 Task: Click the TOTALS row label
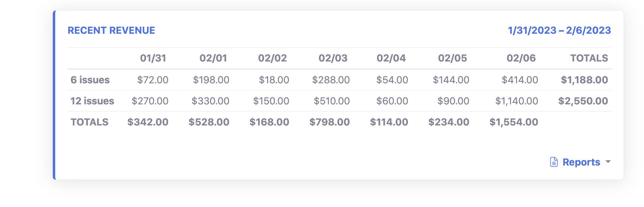tap(89, 122)
